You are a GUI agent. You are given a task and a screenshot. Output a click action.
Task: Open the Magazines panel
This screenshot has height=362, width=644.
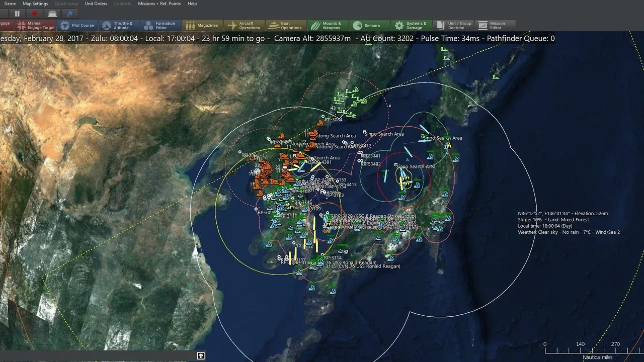202,25
